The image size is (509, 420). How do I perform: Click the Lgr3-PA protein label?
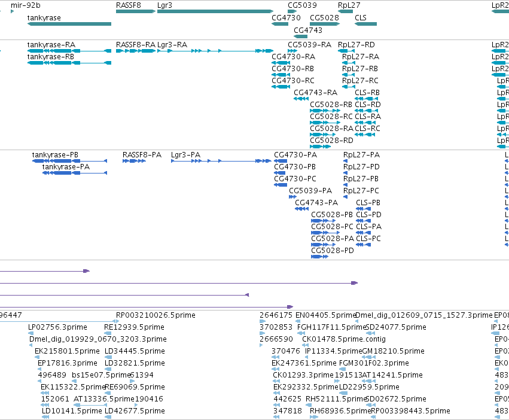[185, 154]
